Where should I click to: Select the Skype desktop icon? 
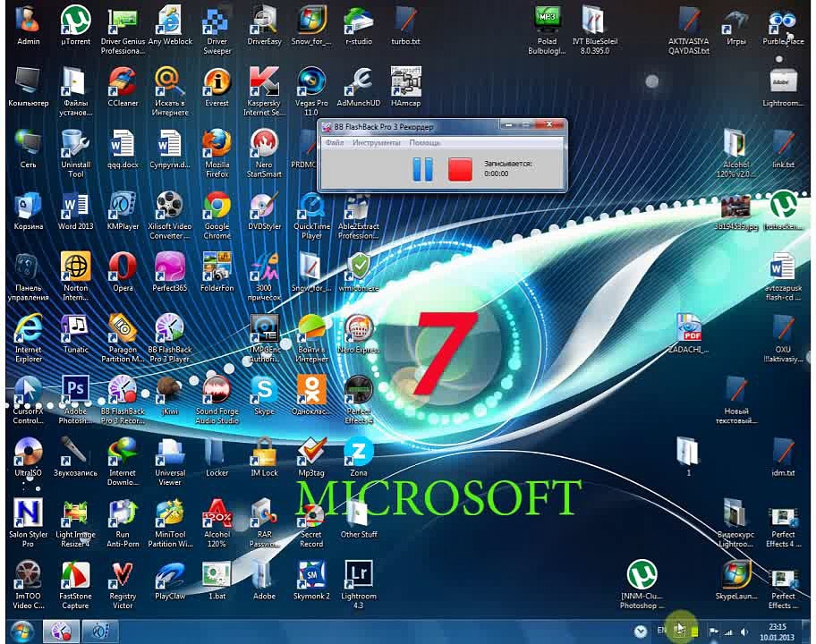tap(264, 395)
